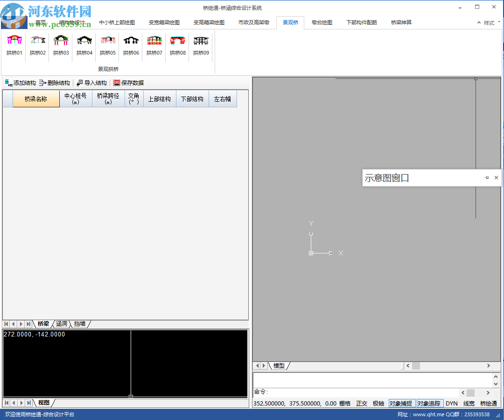Click 桥绘通 status bar button
The width and height of the screenshot is (504, 420).
(x=489, y=404)
